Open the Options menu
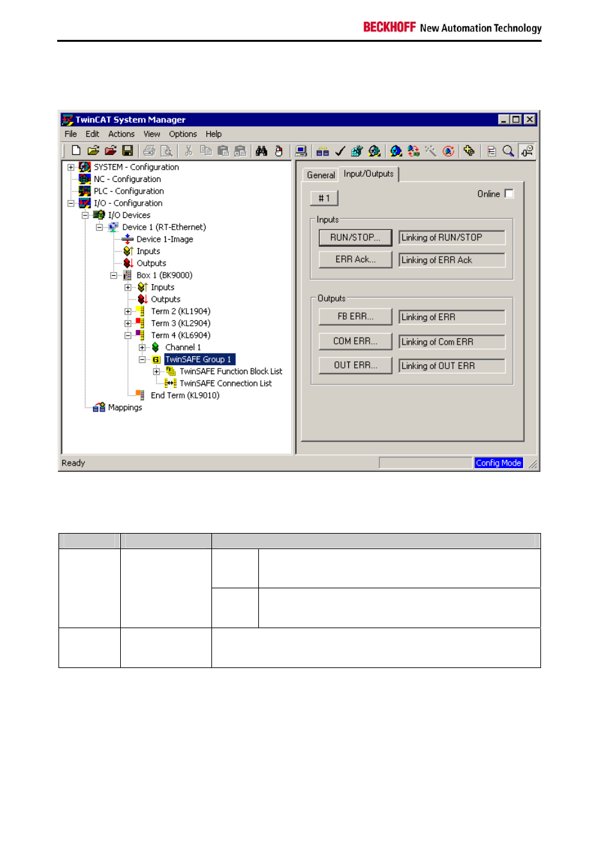 pyautogui.click(x=183, y=134)
